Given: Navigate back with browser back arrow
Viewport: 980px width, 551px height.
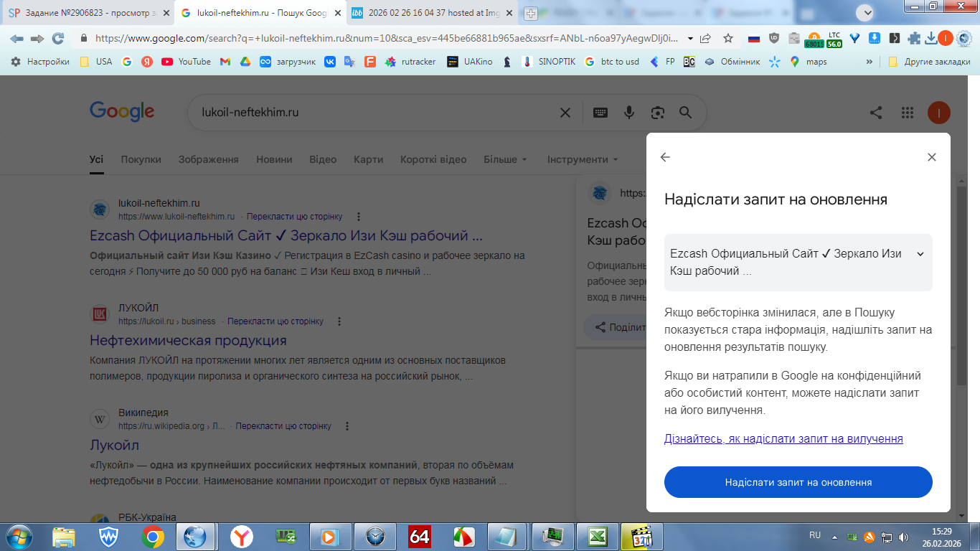Looking at the screenshot, I should point(17,38).
